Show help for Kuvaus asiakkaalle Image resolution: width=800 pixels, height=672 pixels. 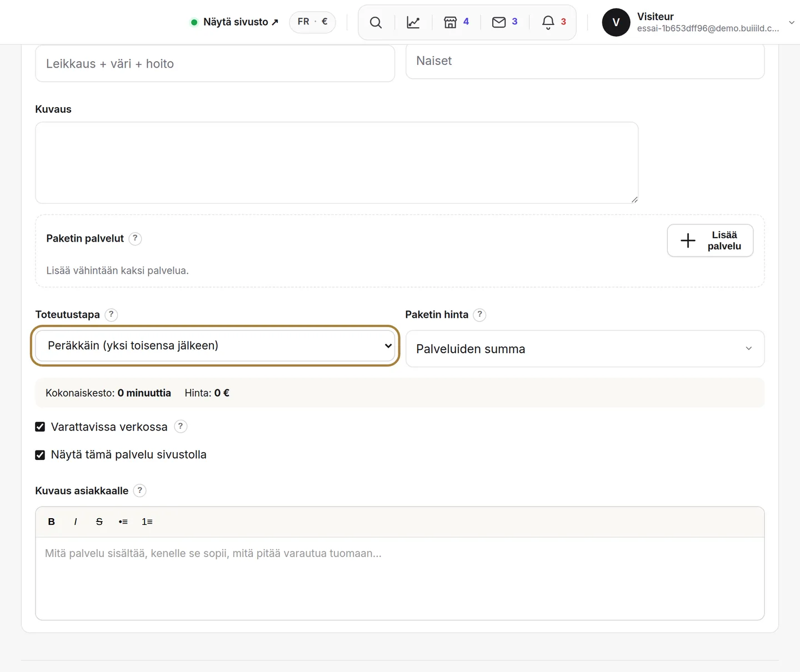[x=140, y=490]
